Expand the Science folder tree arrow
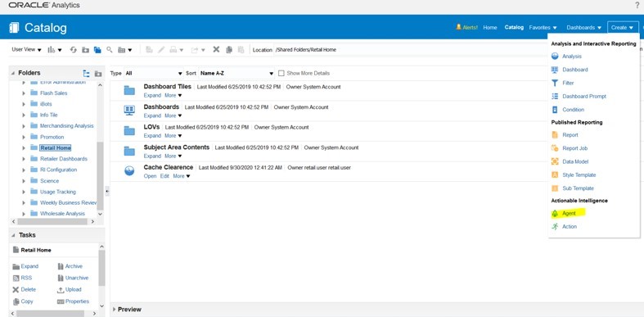This screenshot has height=317, width=644. 24,181
